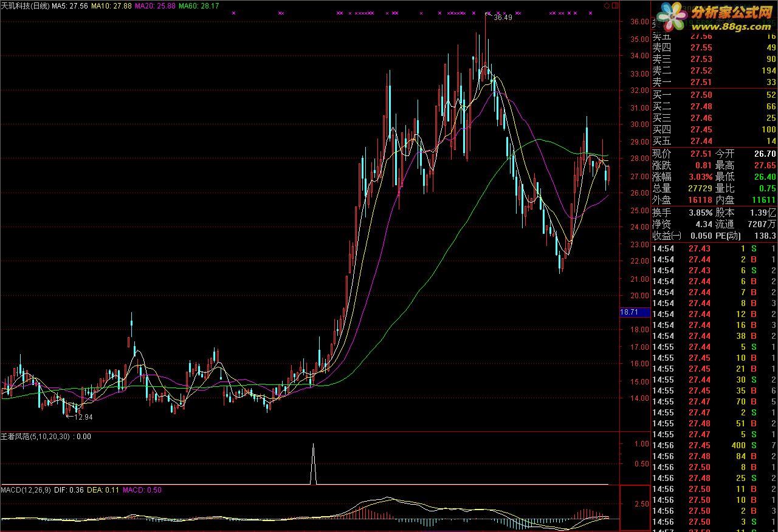Click the 量比 0.75 ratio value

[768, 188]
